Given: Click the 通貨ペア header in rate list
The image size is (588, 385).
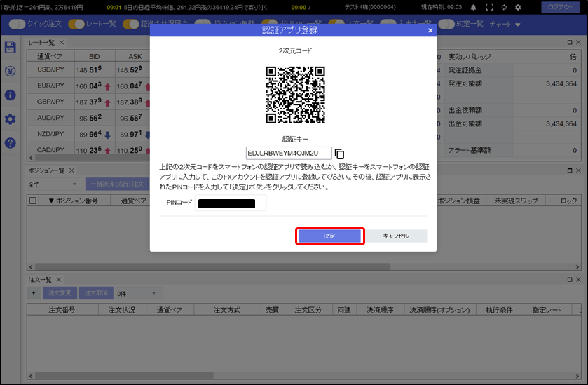Looking at the screenshot, I should [x=50, y=57].
